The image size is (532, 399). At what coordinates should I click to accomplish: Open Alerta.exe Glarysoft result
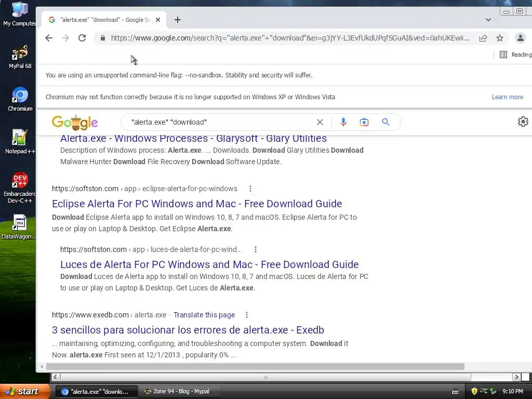coord(193,138)
